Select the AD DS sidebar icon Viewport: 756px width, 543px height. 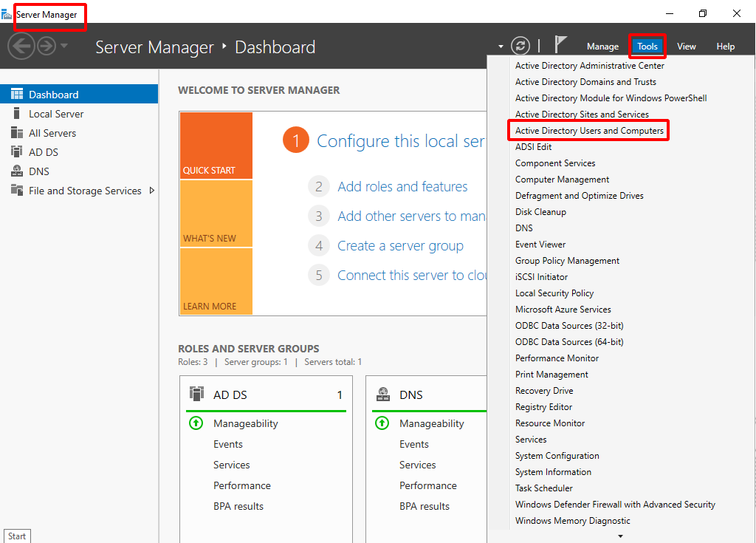coord(16,151)
